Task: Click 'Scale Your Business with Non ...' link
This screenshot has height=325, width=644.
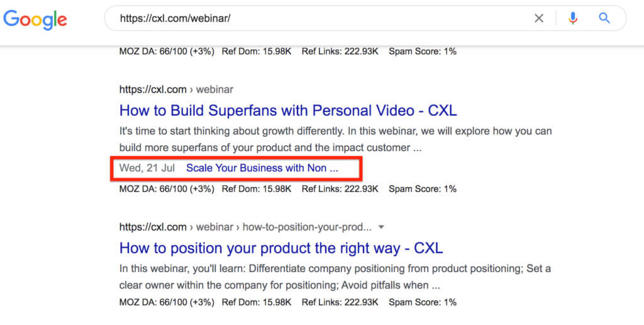Action: (x=262, y=168)
